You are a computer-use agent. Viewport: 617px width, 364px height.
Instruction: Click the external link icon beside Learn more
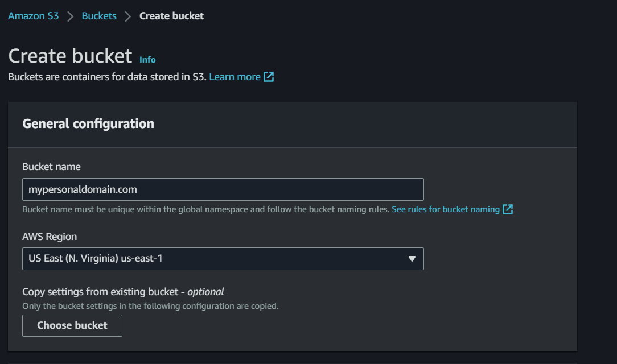tap(269, 76)
